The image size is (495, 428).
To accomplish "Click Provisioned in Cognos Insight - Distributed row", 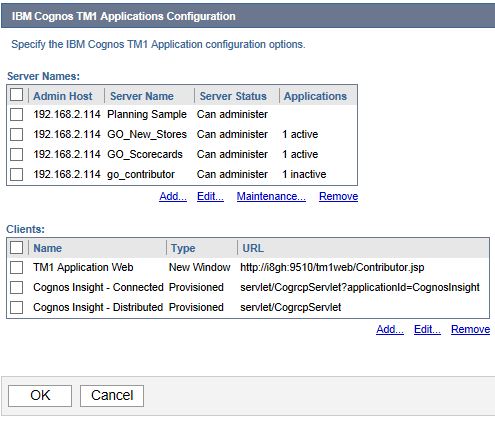I will point(196,307).
